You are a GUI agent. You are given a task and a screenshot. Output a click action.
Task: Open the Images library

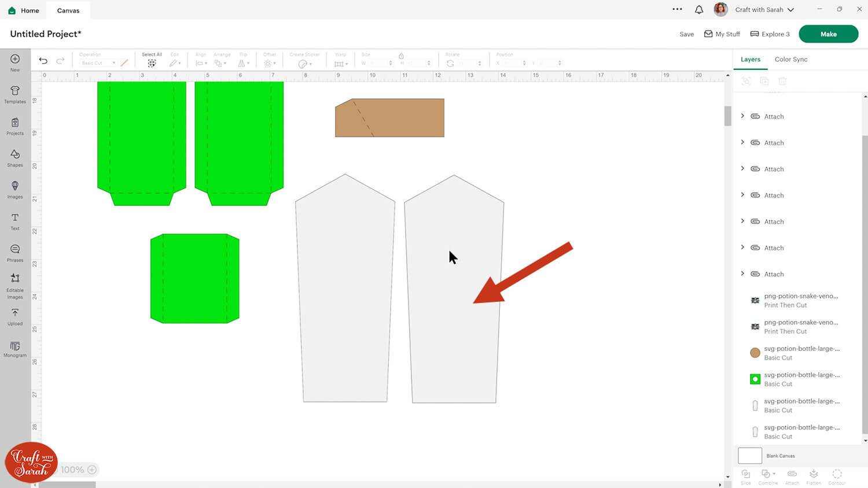pos(15,189)
